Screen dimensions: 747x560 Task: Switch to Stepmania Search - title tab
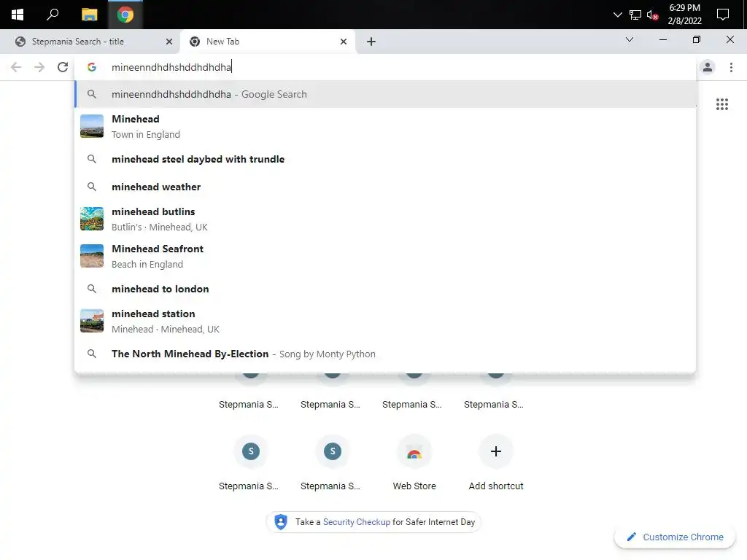click(x=90, y=42)
